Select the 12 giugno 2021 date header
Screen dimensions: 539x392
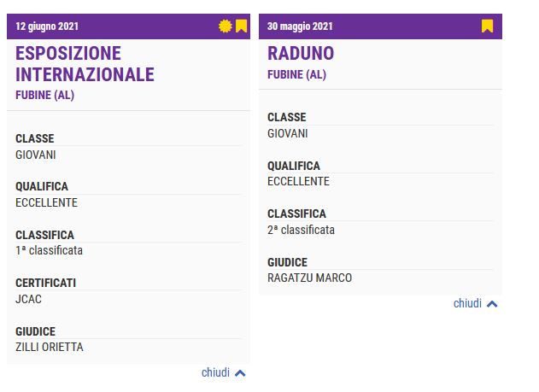pyautogui.click(x=47, y=26)
